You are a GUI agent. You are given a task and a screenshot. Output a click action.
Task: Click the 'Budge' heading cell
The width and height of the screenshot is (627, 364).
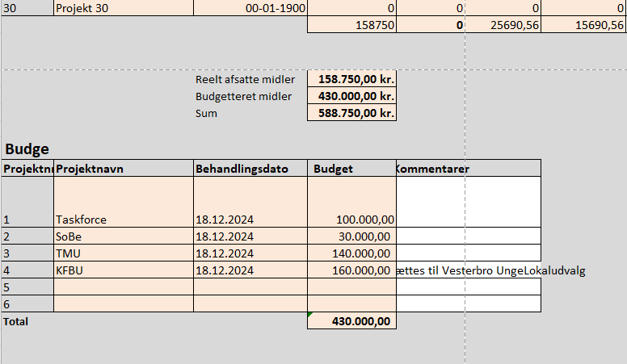click(x=27, y=149)
